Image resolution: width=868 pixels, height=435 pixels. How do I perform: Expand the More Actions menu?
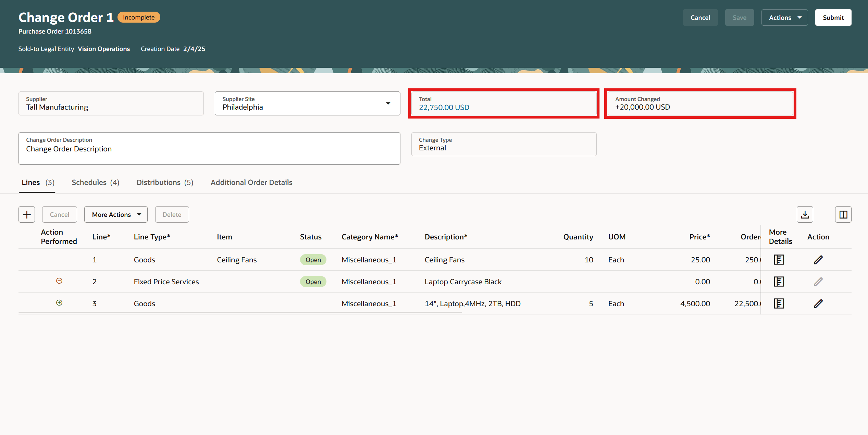[116, 214]
